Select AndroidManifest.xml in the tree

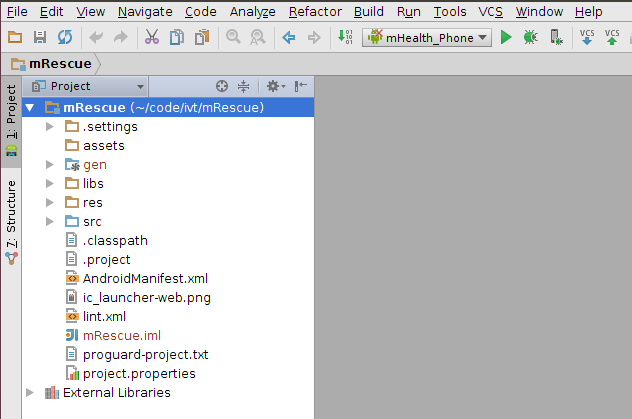tap(145, 278)
